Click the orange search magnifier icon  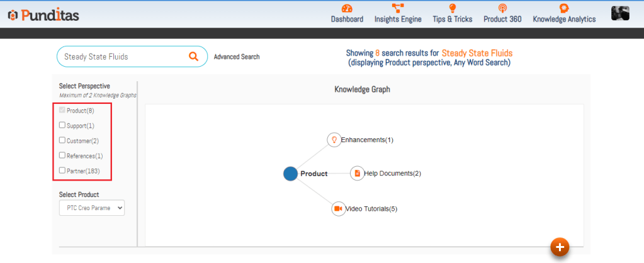pos(194,57)
